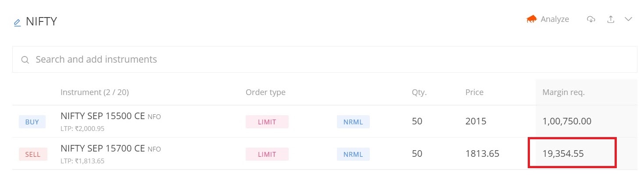644x187 pixels.
Task: Change LIMIT order type for 15700 CE
Action: point(267,154)
